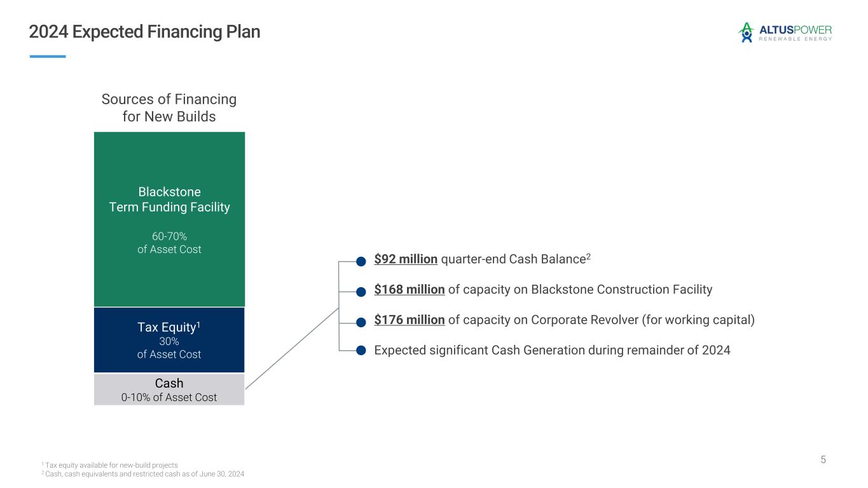Click the blue accent bar under title
This screenshot has height=488, width=868.
point(48,57)
